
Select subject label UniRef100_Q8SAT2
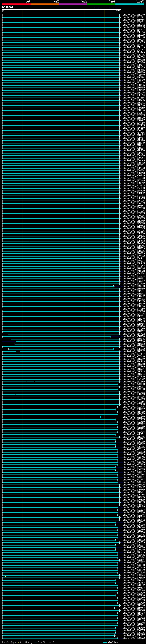point(134,90)
